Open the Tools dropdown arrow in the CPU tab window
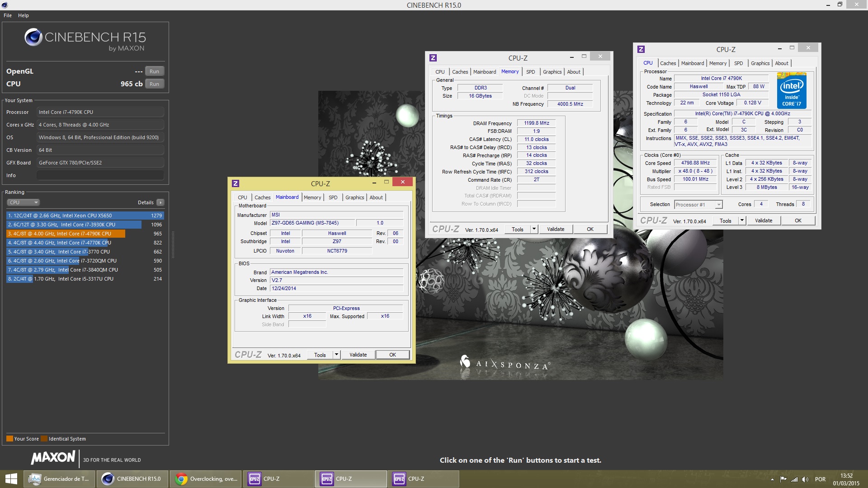 click(742, 221)
